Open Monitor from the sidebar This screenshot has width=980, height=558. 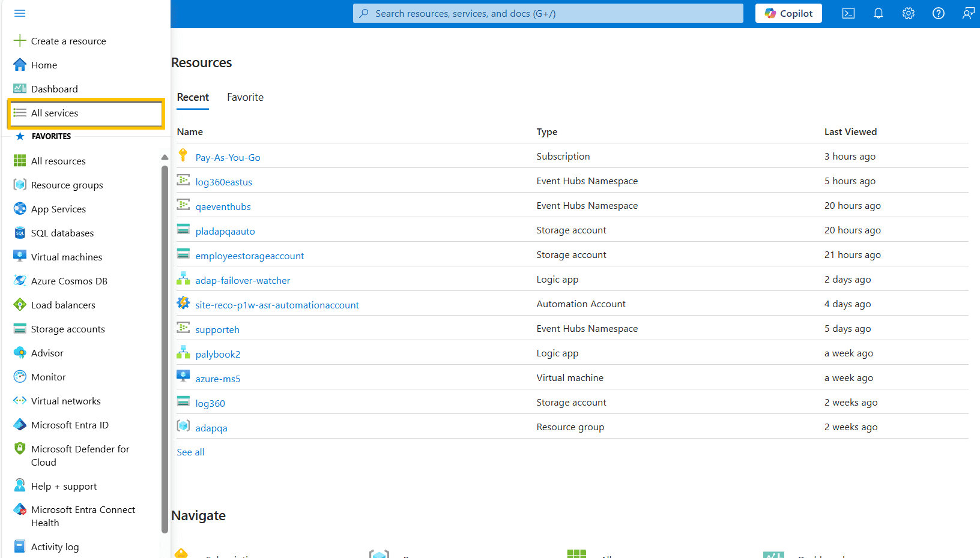tap(47, 377)
